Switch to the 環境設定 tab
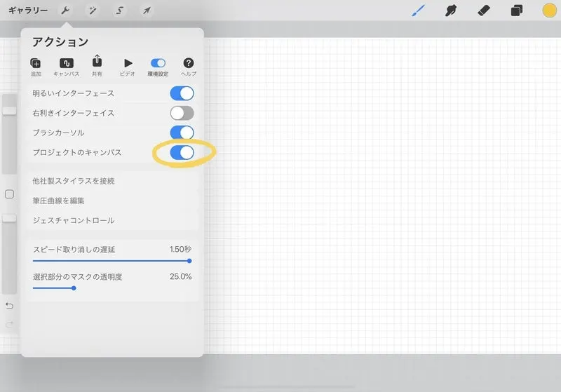This screenshot has height=392, width=561. pos(158,67)
